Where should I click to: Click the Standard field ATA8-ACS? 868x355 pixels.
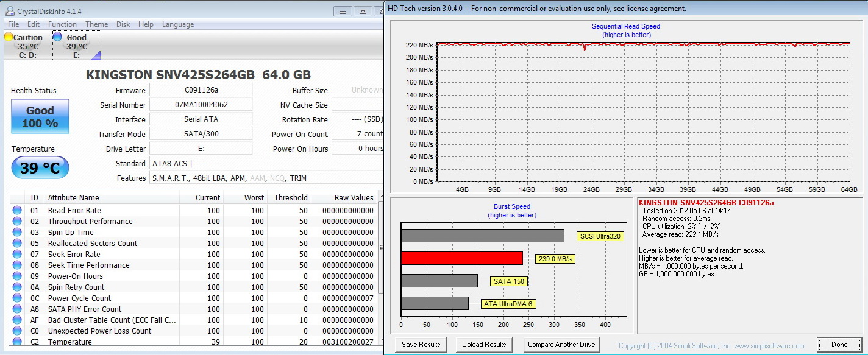click(x=266, y=163)
